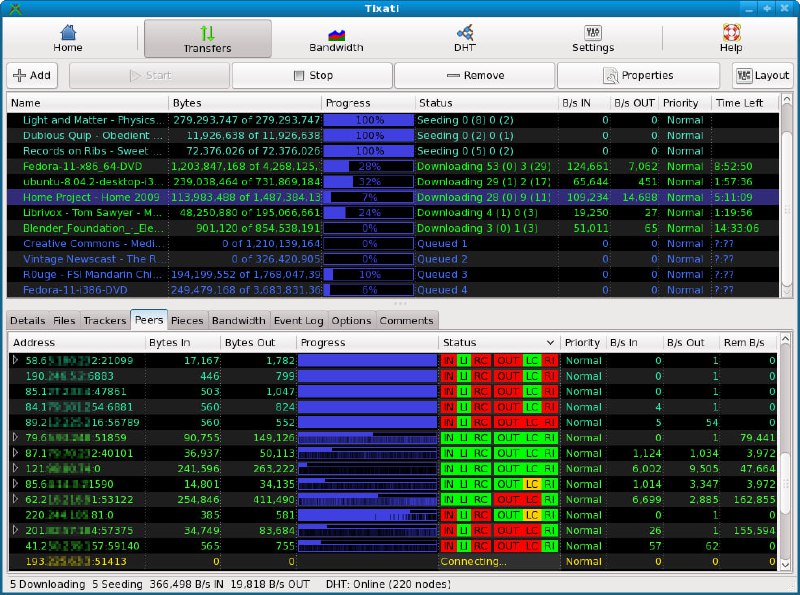This screenshot has height=595, width=800.
Task: Open the DHT network icon
Action: [465, 33]
